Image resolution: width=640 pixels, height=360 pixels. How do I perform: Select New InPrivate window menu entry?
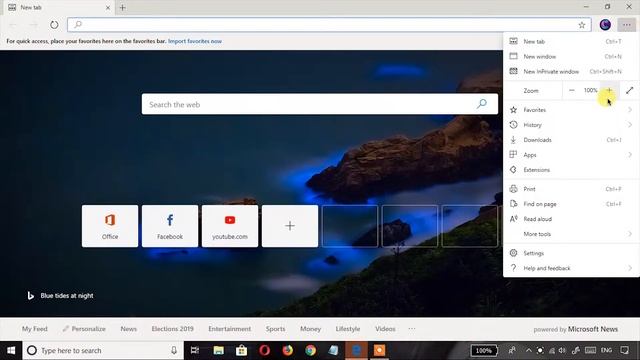pos(571,71)
